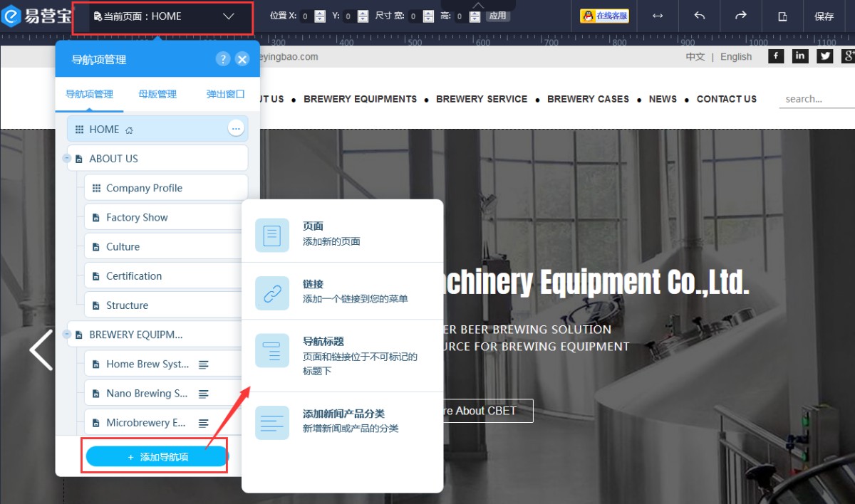Click list icon on Microbrewery E... row

(203, 423)
